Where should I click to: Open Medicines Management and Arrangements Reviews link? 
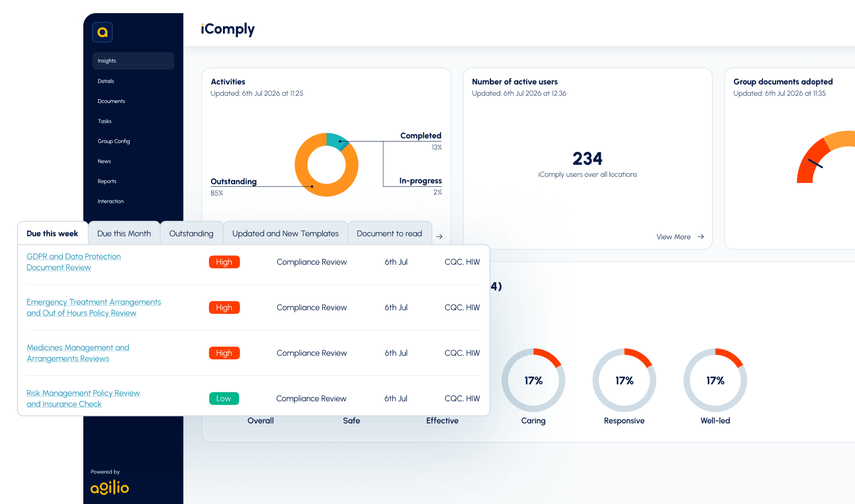78,353
